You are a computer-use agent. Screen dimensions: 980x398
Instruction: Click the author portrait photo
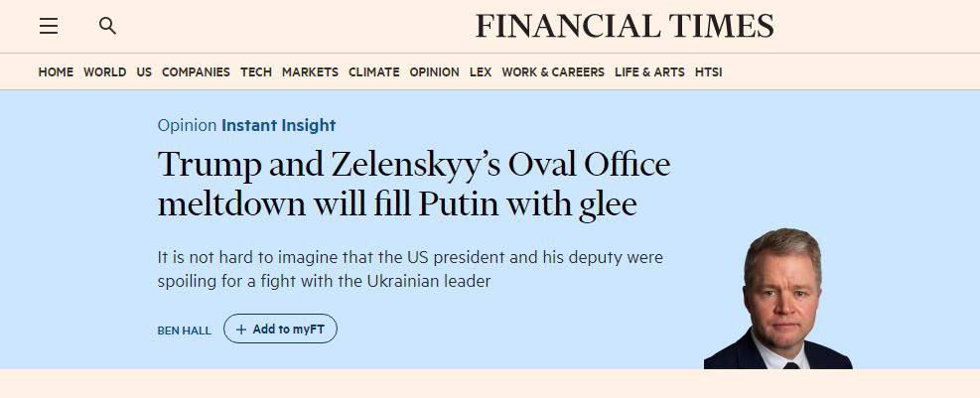pyautogui.click(x=779, y=299)
